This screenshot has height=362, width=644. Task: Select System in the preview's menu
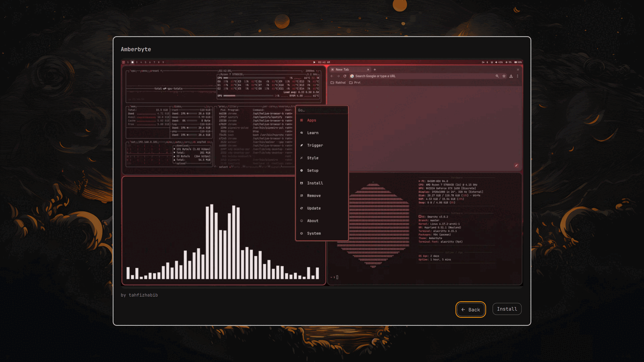pos(322,233)
